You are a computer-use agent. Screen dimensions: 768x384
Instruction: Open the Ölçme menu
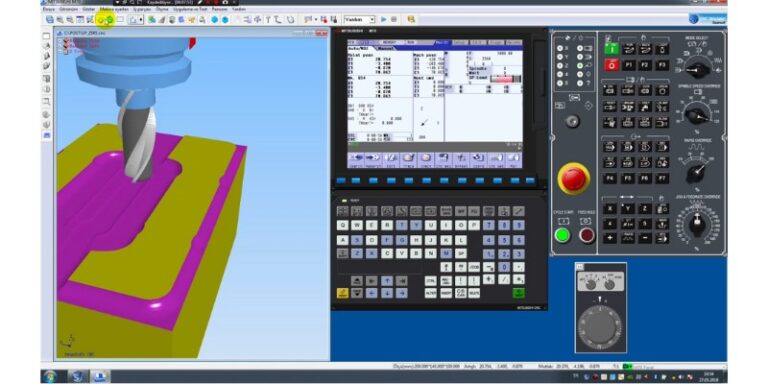[162, 9]
